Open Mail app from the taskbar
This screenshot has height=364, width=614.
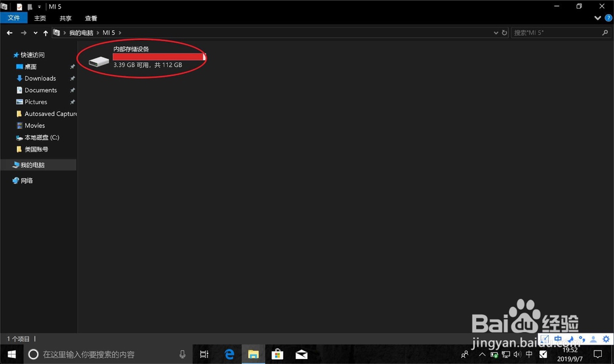tap(301, 355)
